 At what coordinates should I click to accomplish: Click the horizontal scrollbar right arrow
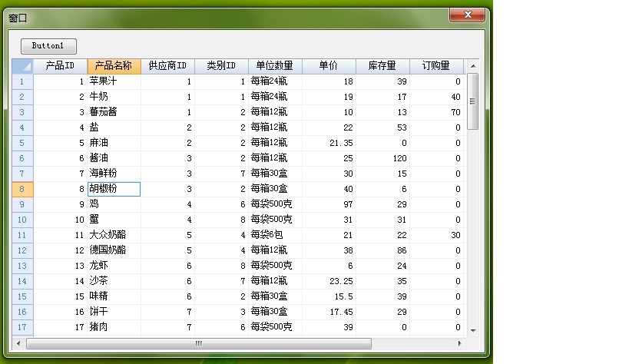click(x=460, y=343)
